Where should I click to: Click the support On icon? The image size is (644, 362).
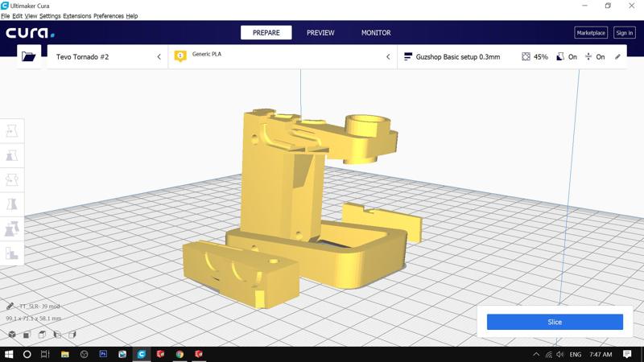(559, 56)
